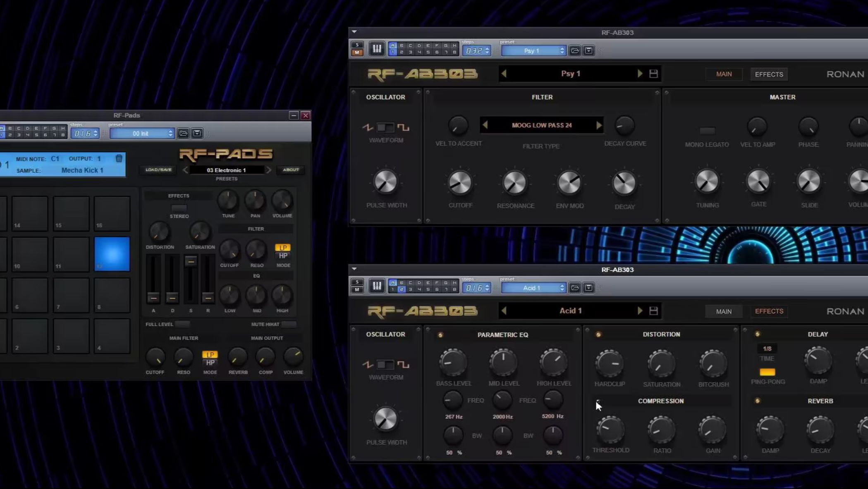Set RF-Pads main filter mode to LP

pyautogui.click(x=210, y=355)
